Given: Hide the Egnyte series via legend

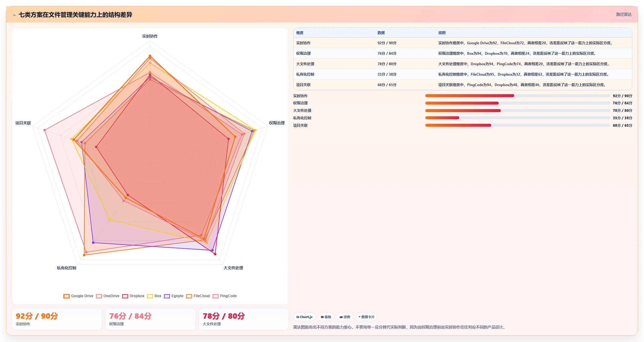Looking at the screenshot, I should point(174,296).
